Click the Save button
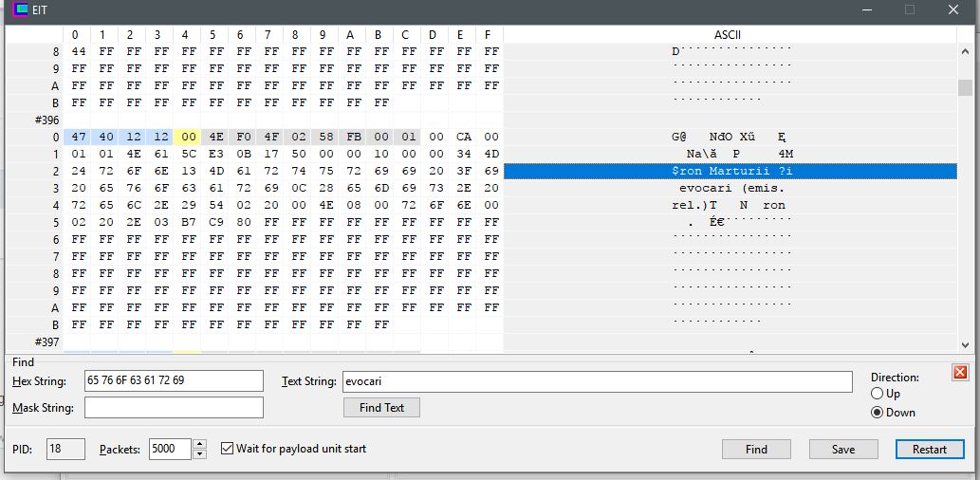This screenshot has width=980, height=480. point(842,449)
